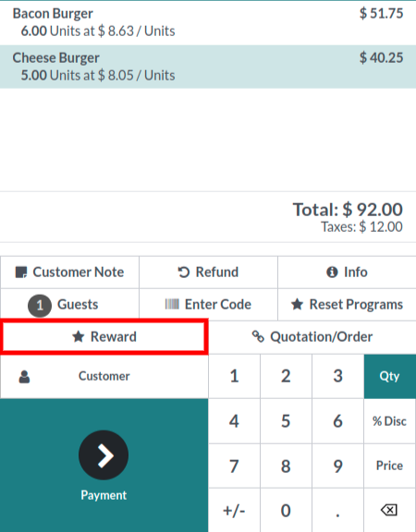Tap the numpad key 0
The image size is (416, 532).
(x=286, y=510)
